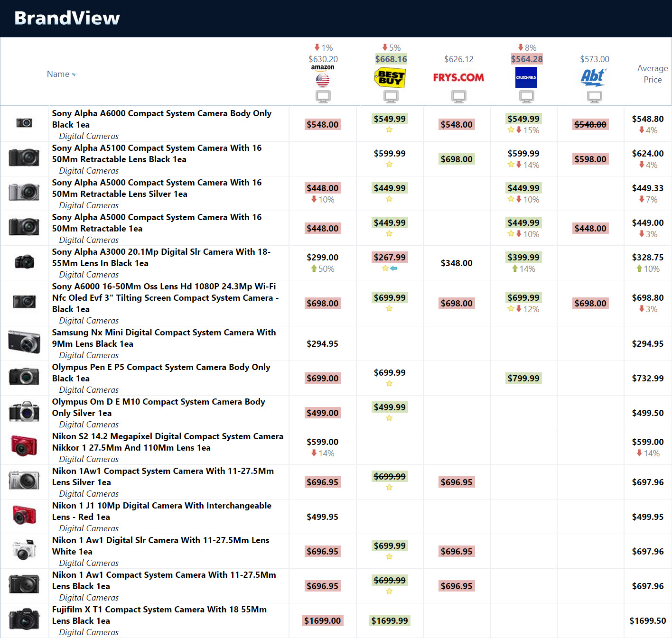Click blue arrow icon under Sony A3000 $267.99
672x638 pixels.
[393, 268]
